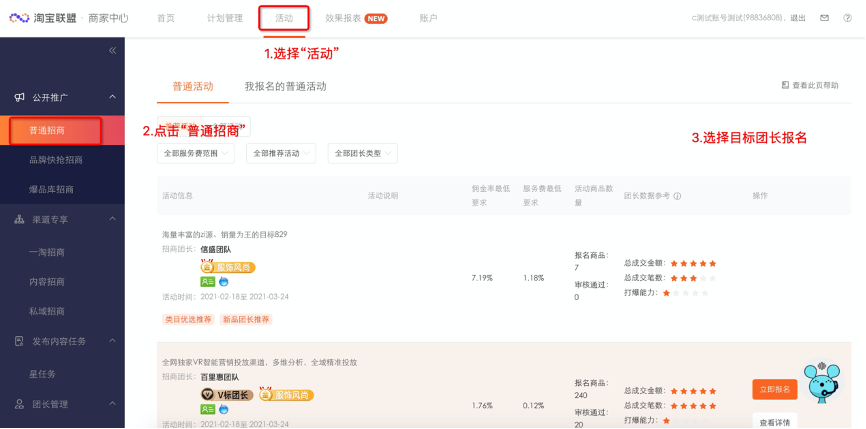Click the V标团长 badge of 百里惠团队
Screen dimensions: 866x429
tap(227, 395)
